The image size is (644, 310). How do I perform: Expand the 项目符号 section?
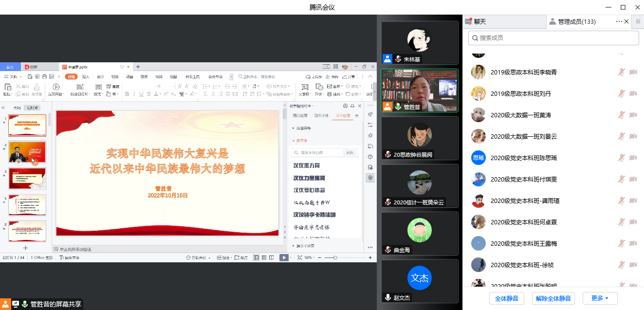pos(301,128)
